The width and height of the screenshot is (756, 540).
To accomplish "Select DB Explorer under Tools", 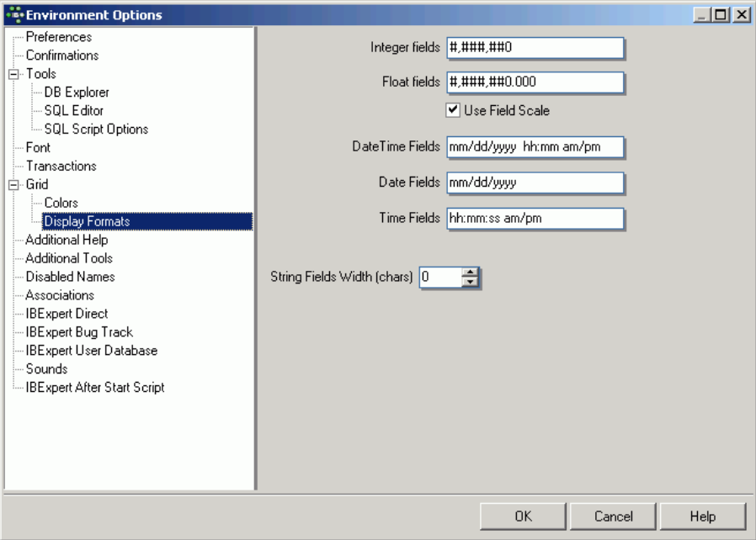I will pos(77,93).
